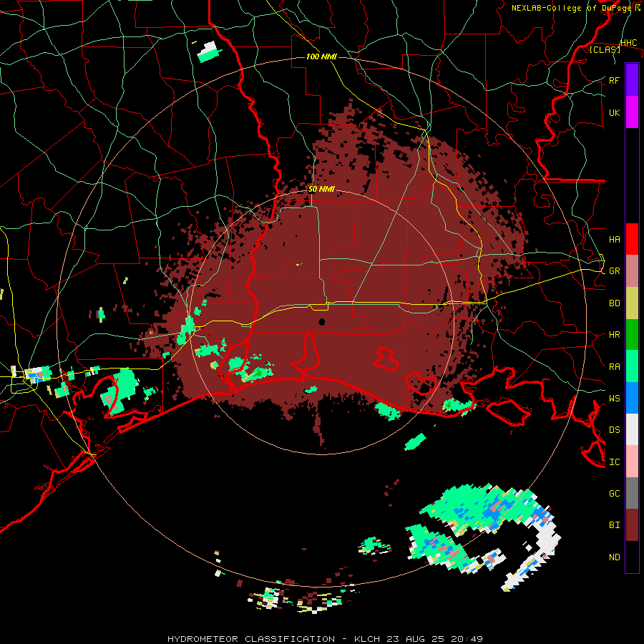The height and width of the screenshot is (644, 644).
Task: Click the 'UK' legend label
Action: pos(614,112)
